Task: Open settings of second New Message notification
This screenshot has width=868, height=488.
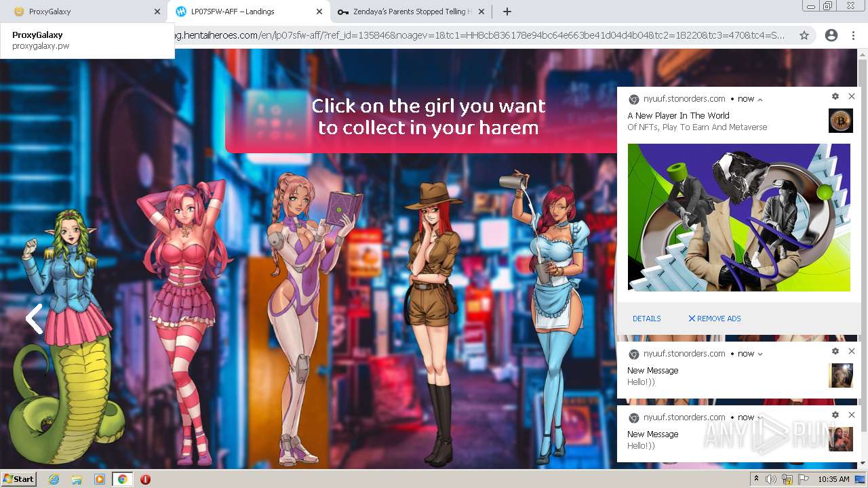Action: tap(835, 415)
